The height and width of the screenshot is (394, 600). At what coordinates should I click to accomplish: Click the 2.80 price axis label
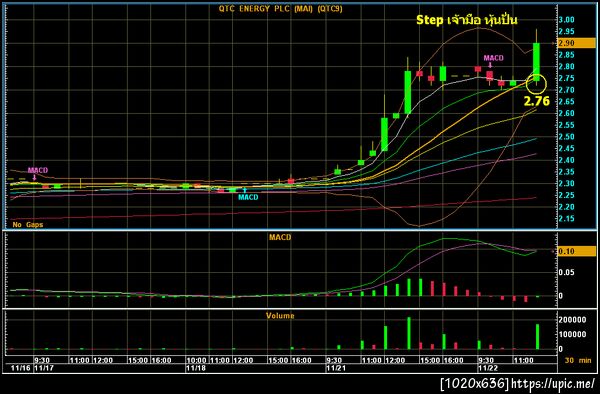(566, 66)
